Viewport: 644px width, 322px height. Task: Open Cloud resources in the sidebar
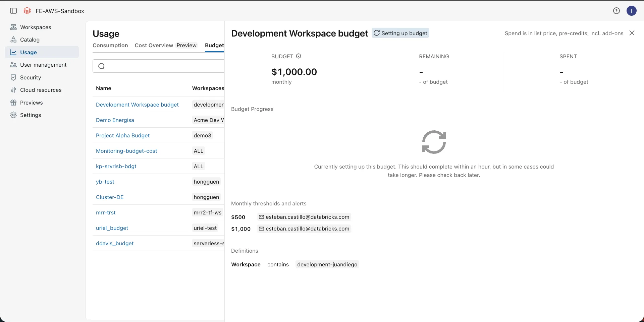point(42,90)
